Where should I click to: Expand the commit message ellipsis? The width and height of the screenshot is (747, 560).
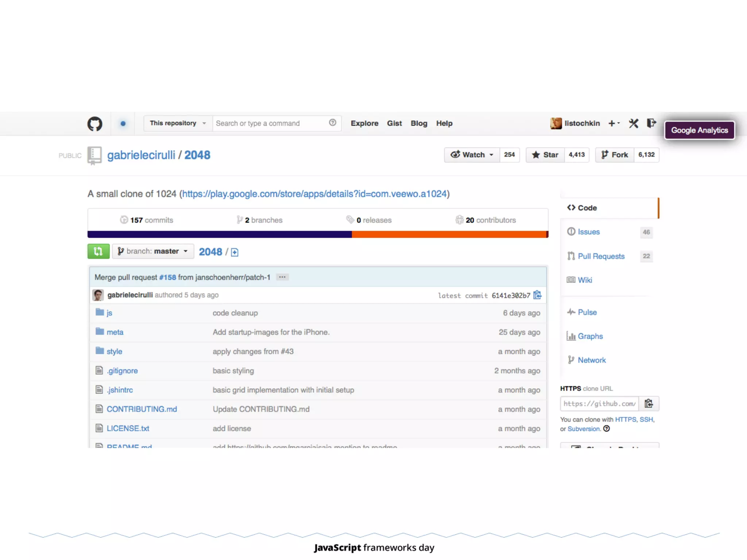(x=282, y=277)
